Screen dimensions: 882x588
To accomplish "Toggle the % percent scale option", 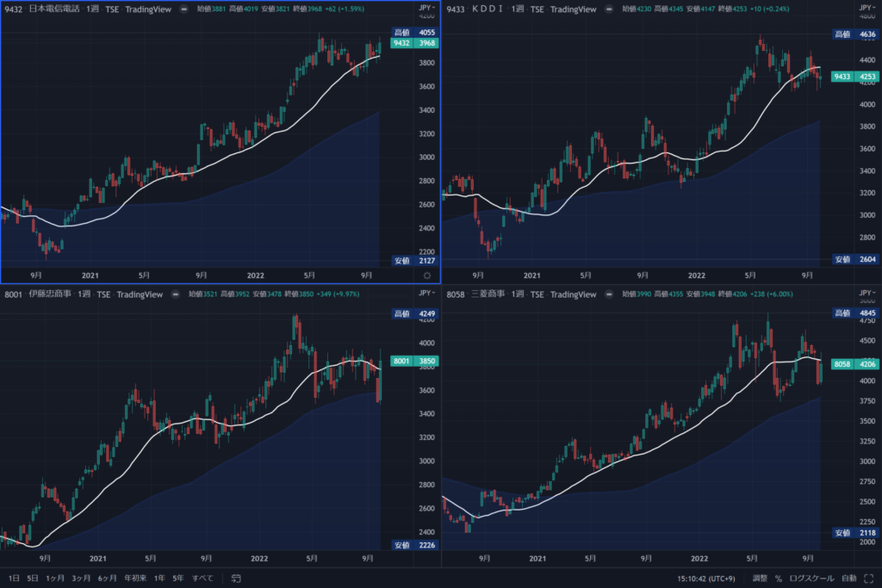I will point(779,579).
